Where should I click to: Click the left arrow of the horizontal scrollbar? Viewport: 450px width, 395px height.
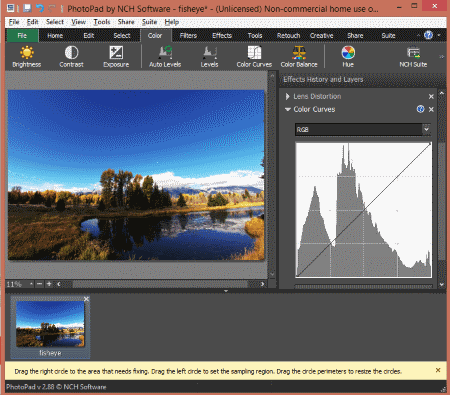59,284
